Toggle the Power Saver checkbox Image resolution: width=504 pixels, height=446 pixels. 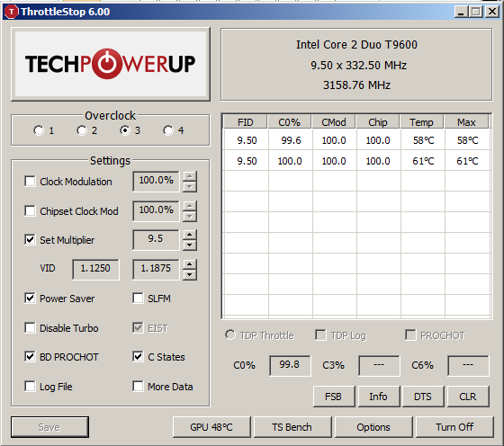coord(30,299)
